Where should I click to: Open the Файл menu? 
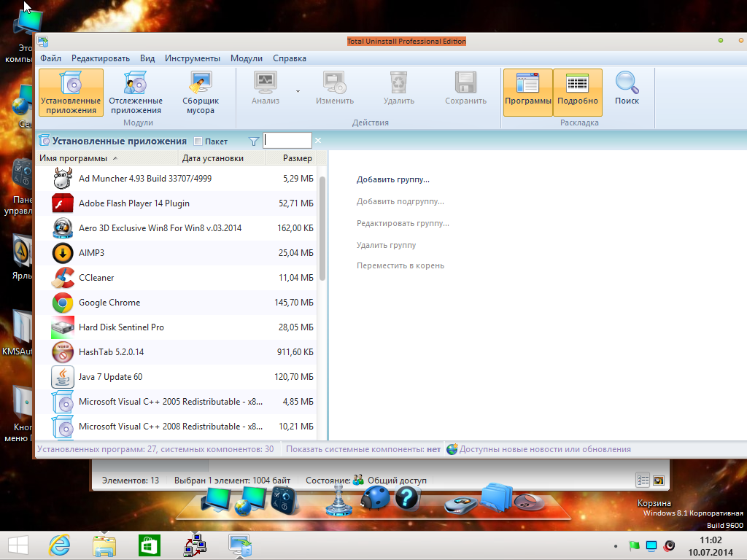point(50,58)
